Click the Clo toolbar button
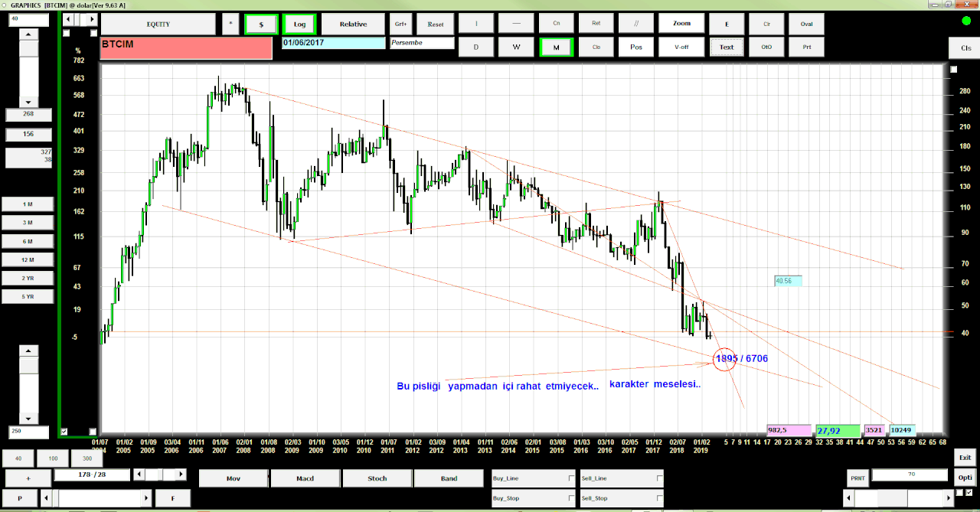 tap(596, 47)
